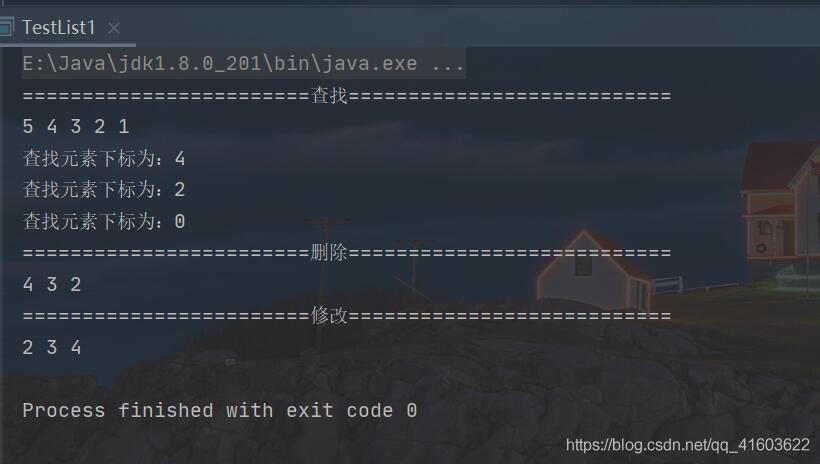Click the java.exe command line path
This screenshot has width=820, height=464.
(220, 64)
